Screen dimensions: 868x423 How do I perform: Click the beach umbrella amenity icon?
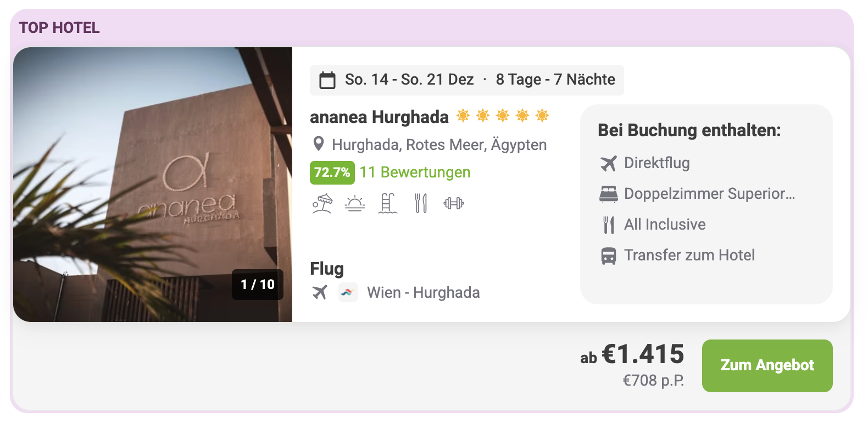tap(322, 203)
